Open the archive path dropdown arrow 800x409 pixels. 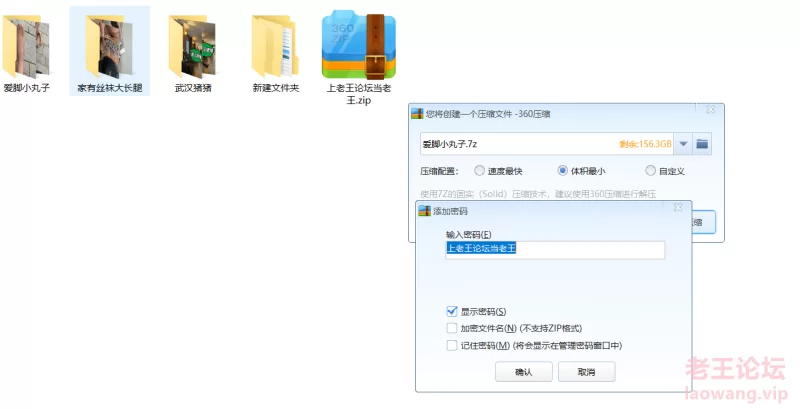(683, 144)
